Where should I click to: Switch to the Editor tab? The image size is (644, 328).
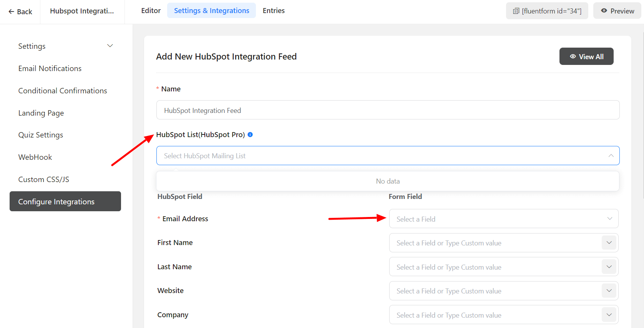(151, 11)
